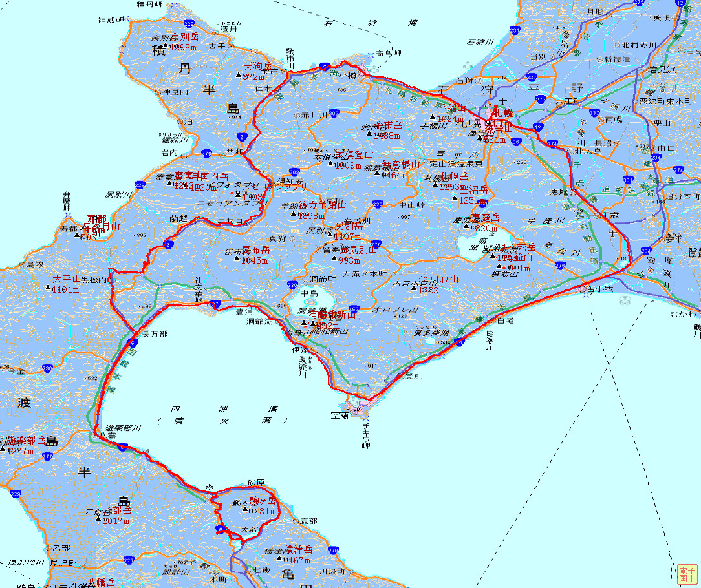Click the 尻別岳 mountain name
This screenshot has width=701, height=588.
(349, 226)
